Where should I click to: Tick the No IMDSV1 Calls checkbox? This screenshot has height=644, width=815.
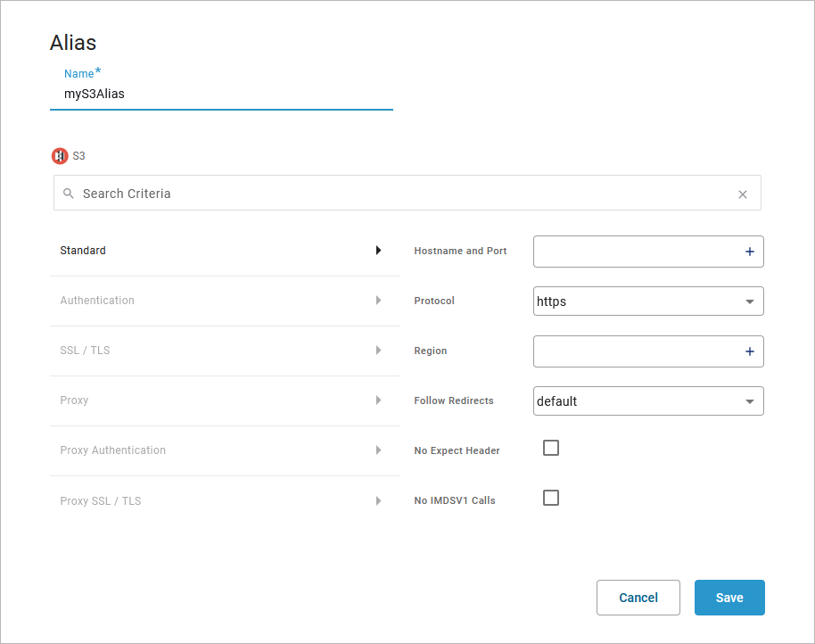551,498
